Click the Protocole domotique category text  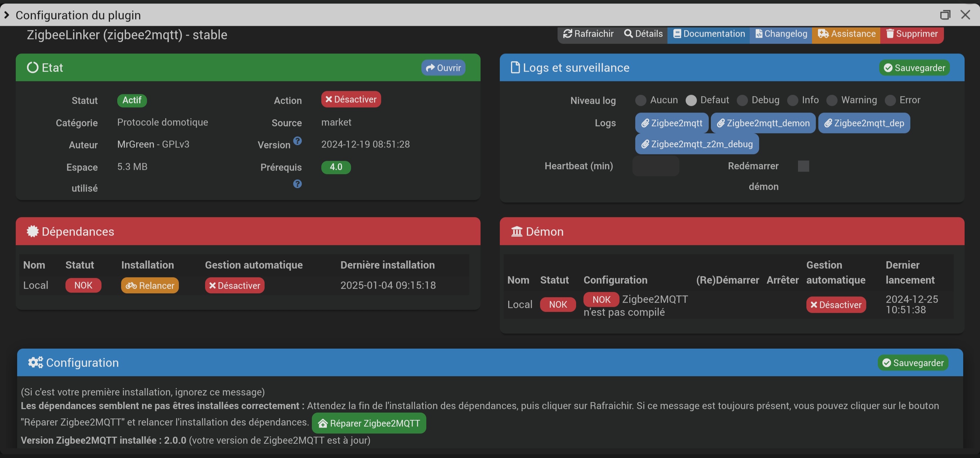click(162, 122)
